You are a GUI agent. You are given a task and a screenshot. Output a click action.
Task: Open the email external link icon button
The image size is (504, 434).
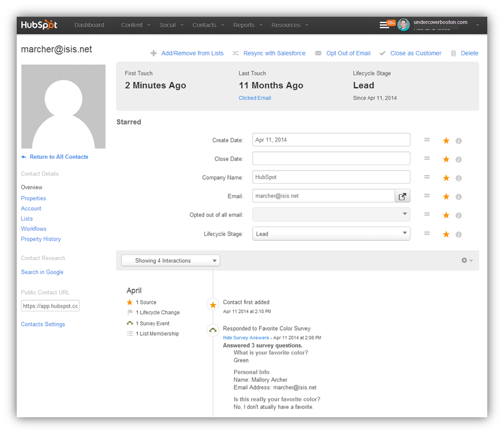coord(402,196)
